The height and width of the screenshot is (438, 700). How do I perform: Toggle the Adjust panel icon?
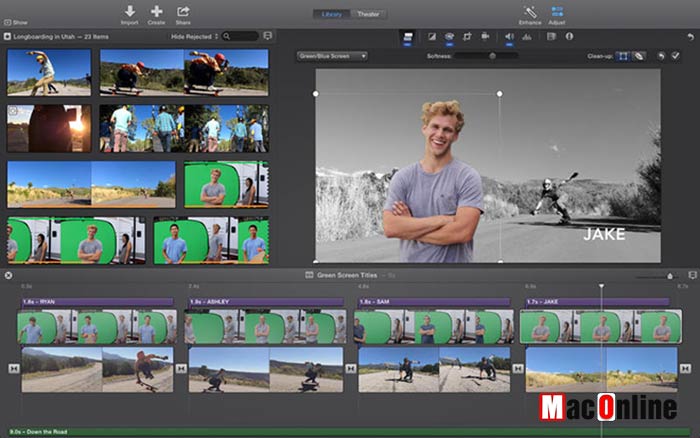click(557, 12)
